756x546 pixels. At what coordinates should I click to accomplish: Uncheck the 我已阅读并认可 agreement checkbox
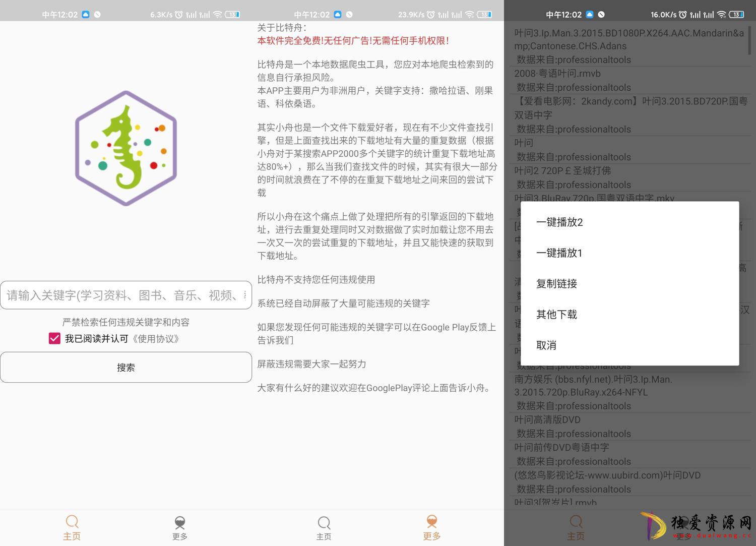coord(54,338)
